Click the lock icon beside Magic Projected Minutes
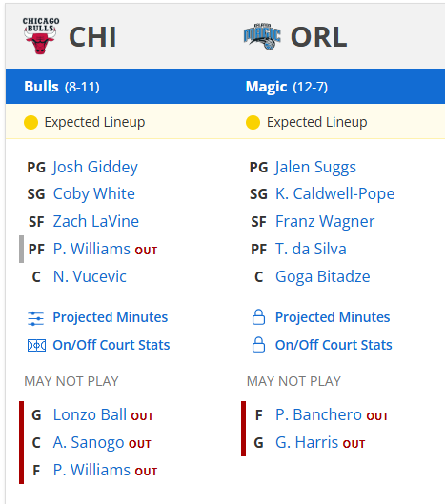Screen dimensions: 445x504 point(258,317)
